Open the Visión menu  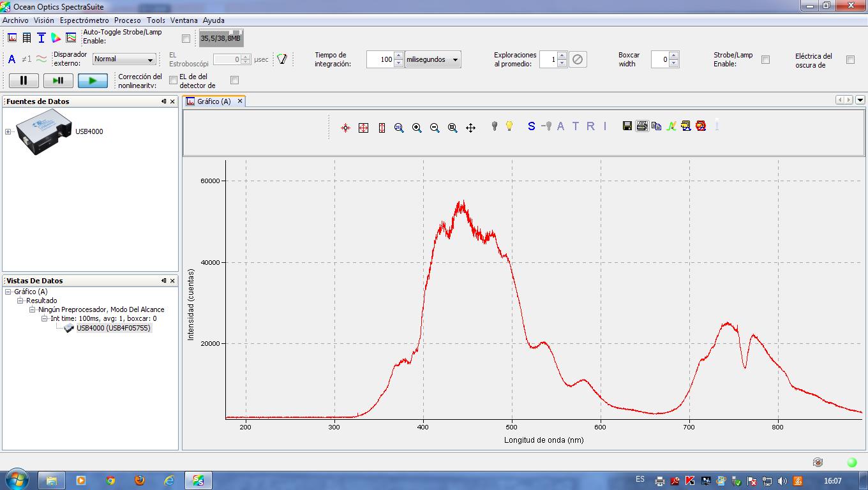pyautogui.click(x=44, y=20)
